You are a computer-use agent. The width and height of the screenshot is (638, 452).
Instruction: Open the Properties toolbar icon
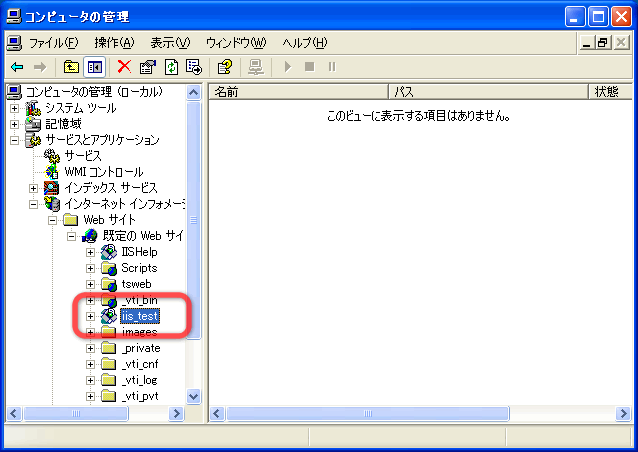[x=148, y=67]
